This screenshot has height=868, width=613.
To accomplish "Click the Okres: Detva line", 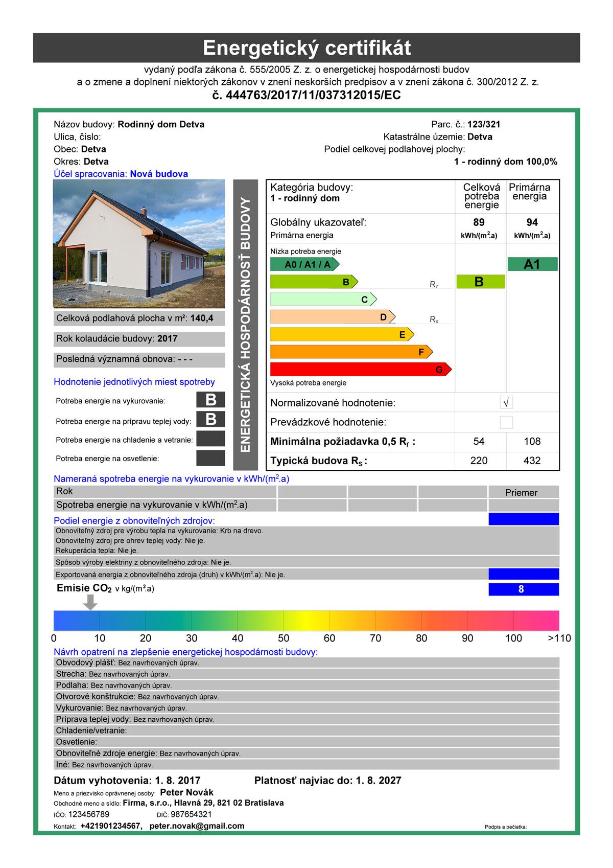I will (81, 162).
